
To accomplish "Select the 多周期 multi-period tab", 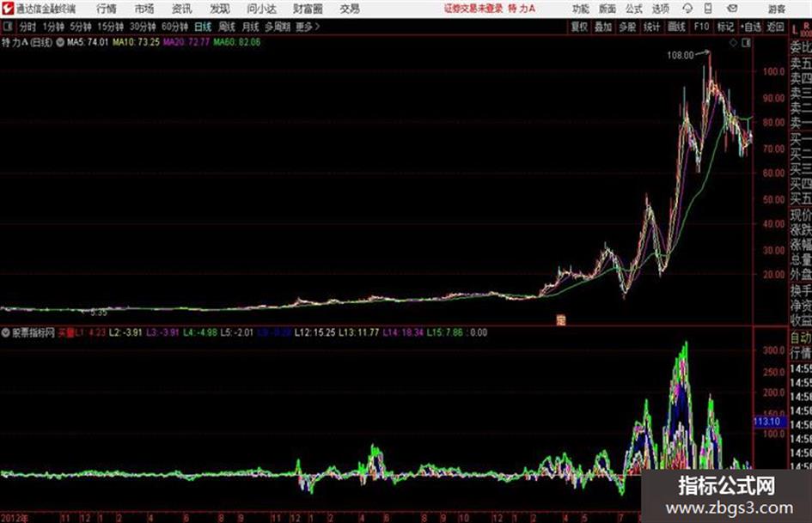I will 278,27.
